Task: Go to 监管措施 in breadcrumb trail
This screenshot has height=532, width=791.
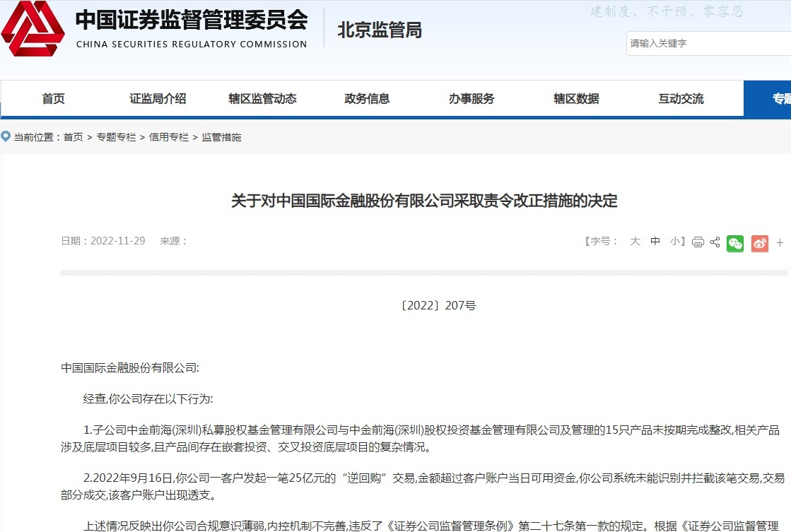Action: [221, 137]
